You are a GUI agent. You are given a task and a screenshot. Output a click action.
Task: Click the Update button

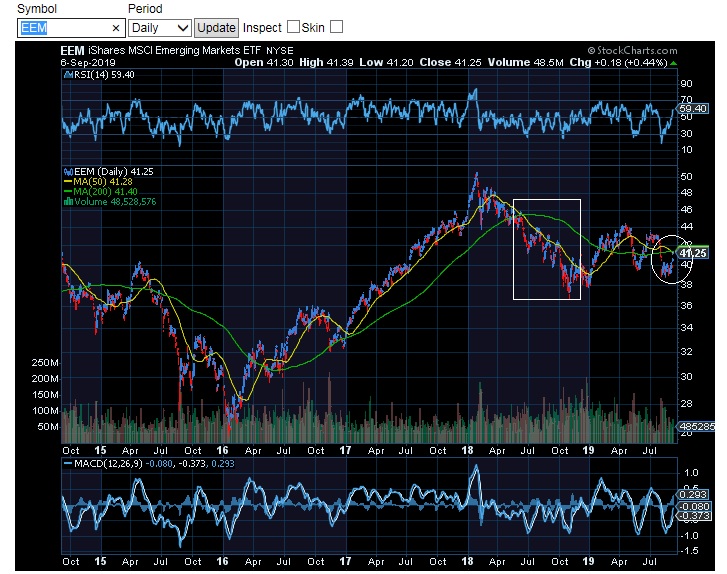click(x=215, y=28)
